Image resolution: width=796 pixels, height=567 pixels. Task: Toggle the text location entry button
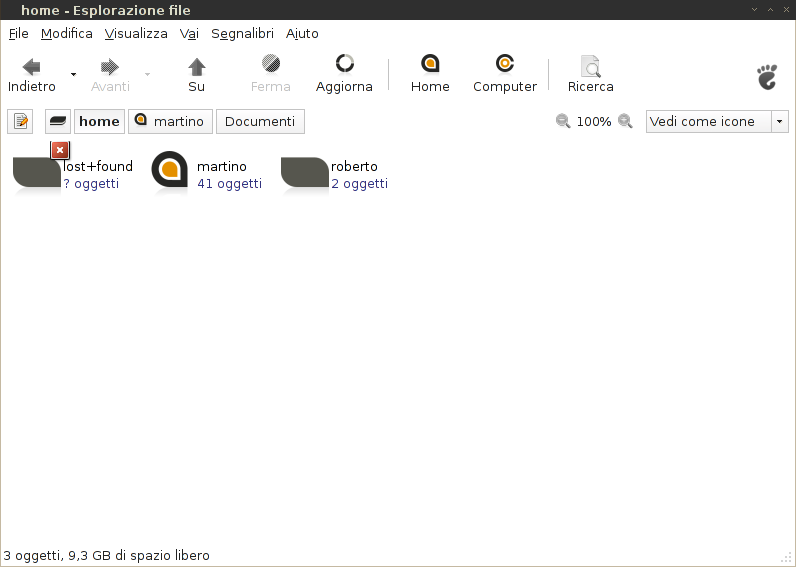pyautogui.click(x=20, y=121)
